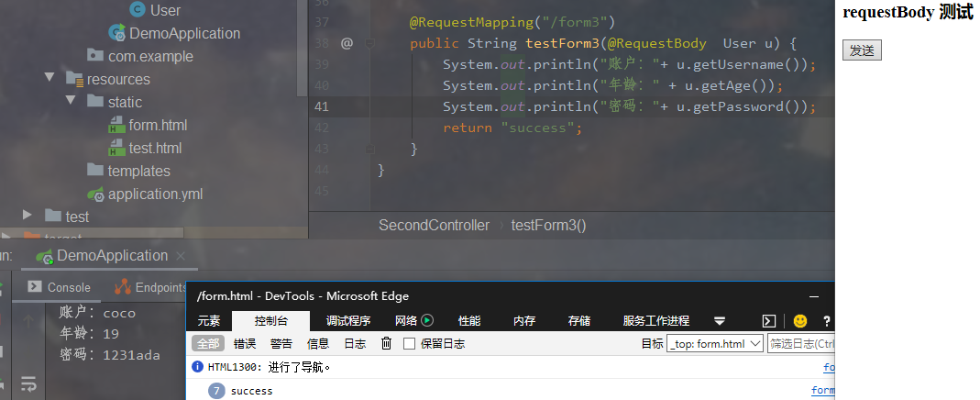Select the com.example package folder
This screenshot has width=980, height=400.
tap(150, 56)
